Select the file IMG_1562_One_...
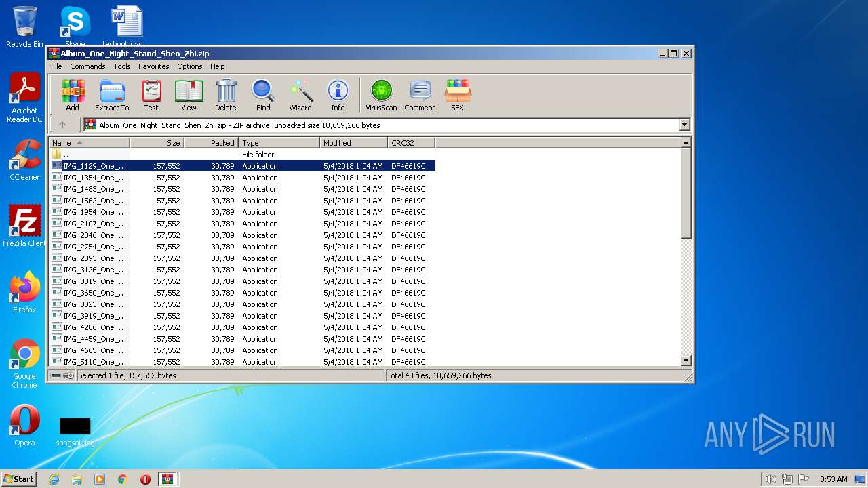 [242, 201]
